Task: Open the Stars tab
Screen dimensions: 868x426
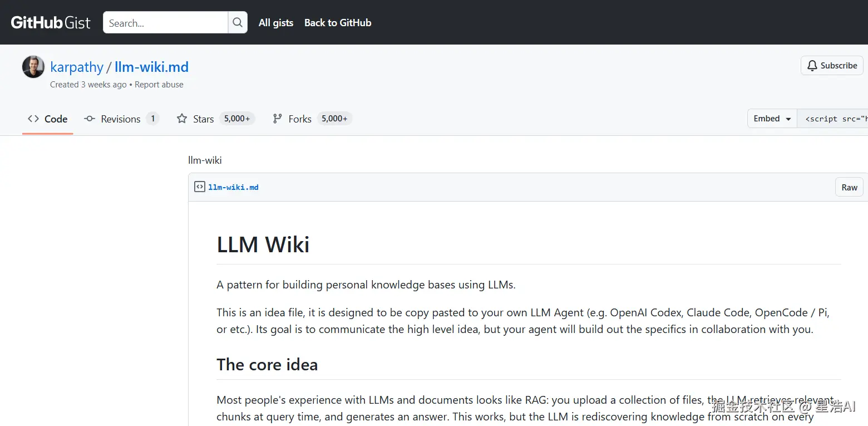Action: (215, 119)
